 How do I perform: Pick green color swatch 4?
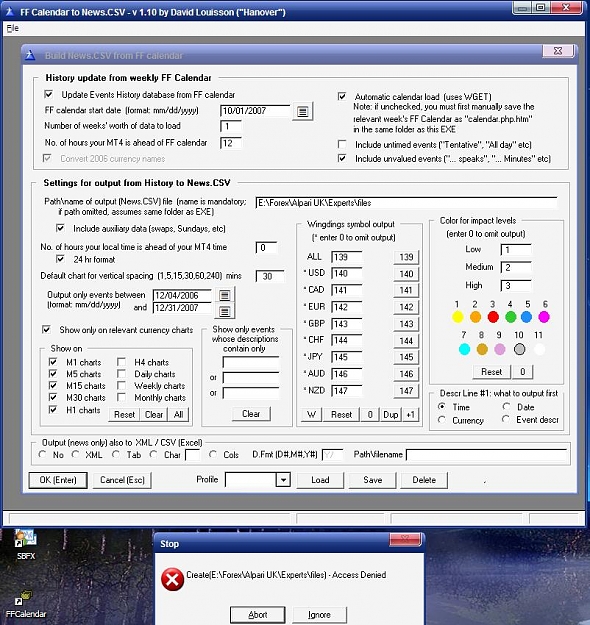click(510, 317)
